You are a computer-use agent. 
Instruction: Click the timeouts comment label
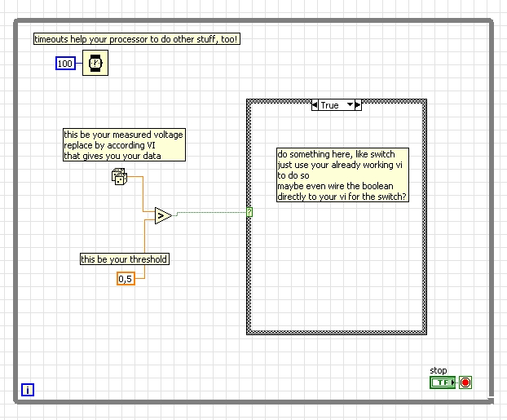[x=137, y=38]
